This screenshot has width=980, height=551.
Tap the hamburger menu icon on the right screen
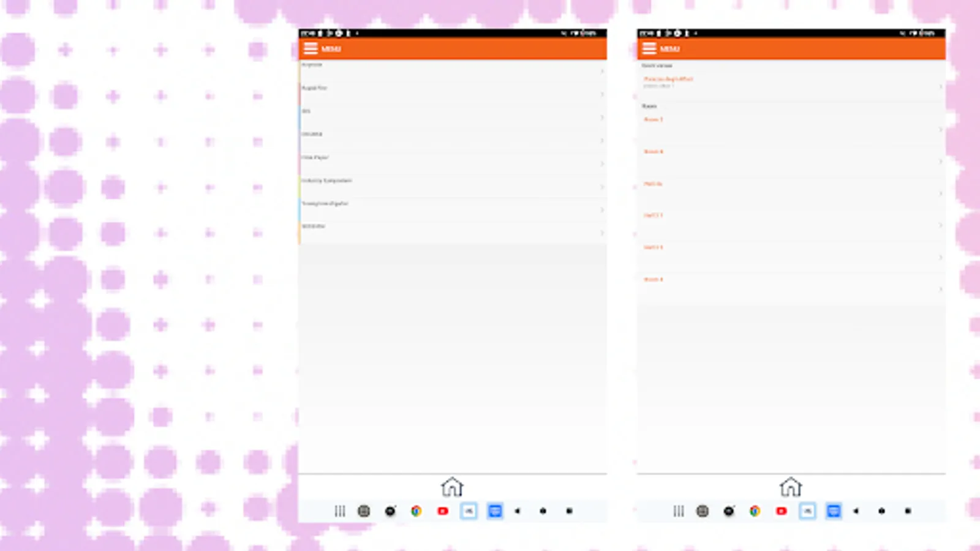[x=649, y=49]
